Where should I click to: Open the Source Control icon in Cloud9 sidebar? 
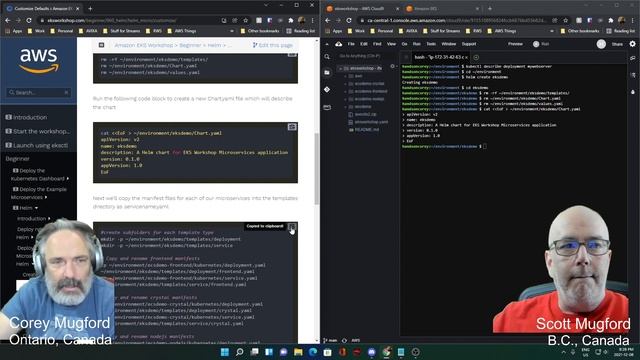coord(327,89)
